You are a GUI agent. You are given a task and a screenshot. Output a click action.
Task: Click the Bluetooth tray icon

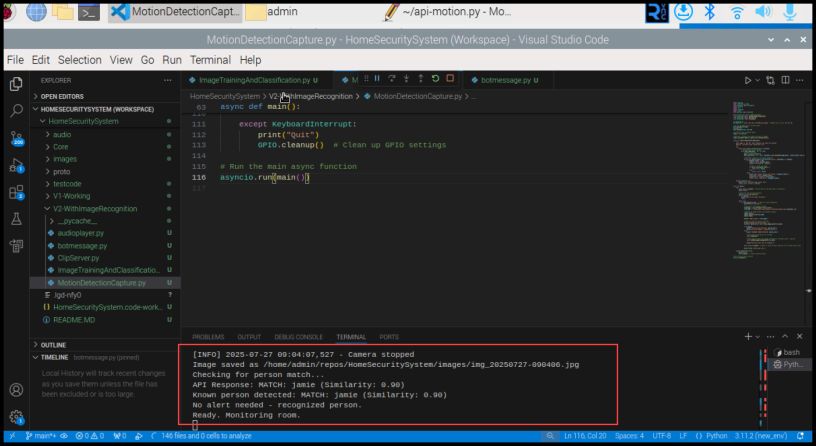pyautogui.click(x=710, y=12)
